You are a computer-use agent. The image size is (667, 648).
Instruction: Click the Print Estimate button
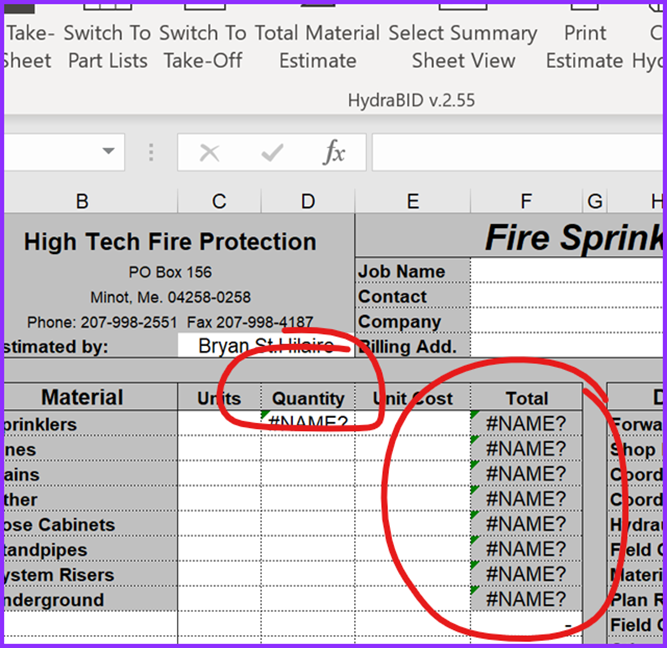585,46
